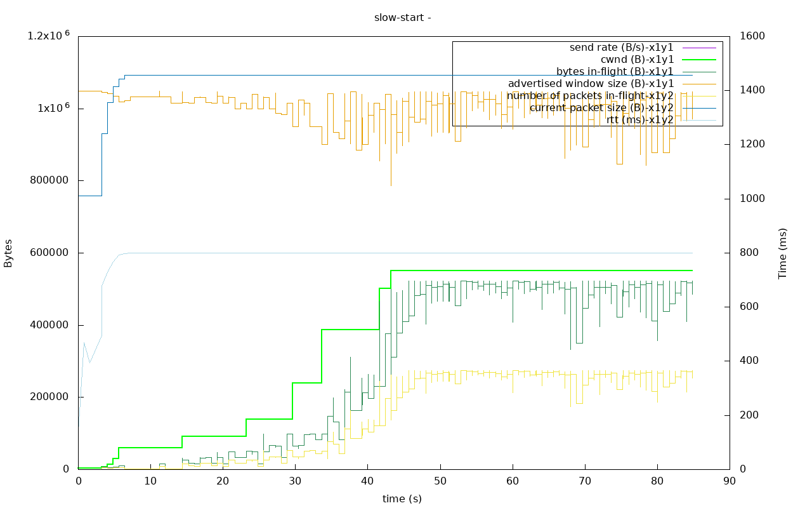Click the right axis tick '800'
Image resolution: width=812 pixels, height=508 pixels.
point(750,253)
